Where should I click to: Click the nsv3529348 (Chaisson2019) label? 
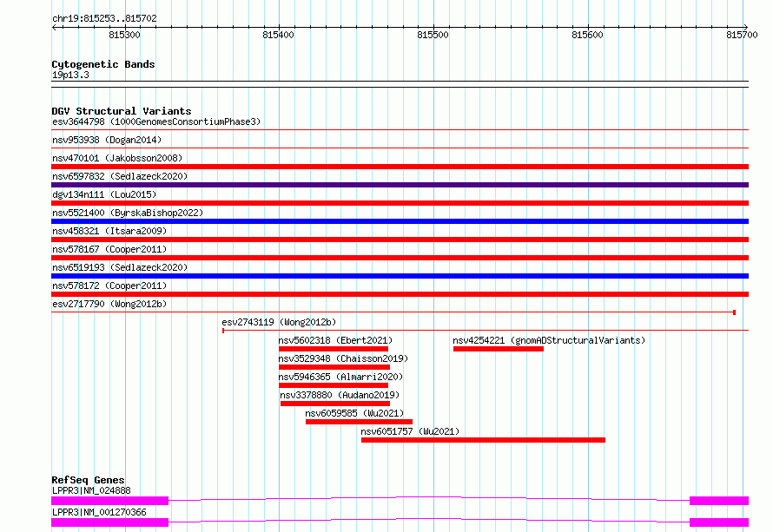tap(344, 358)
